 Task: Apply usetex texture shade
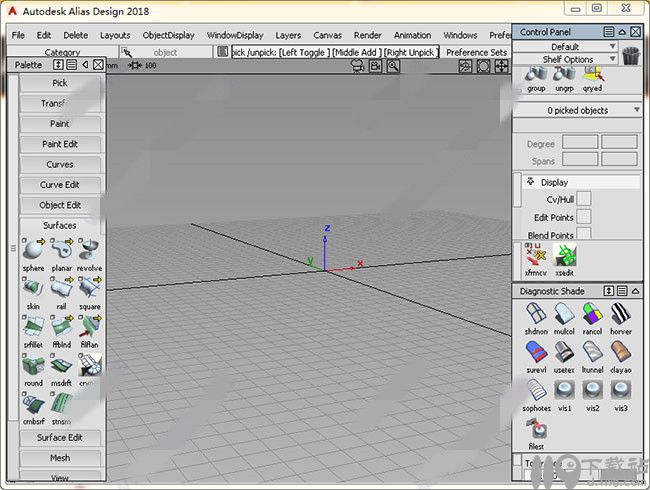pyautogui.click(x=564, y=352)
